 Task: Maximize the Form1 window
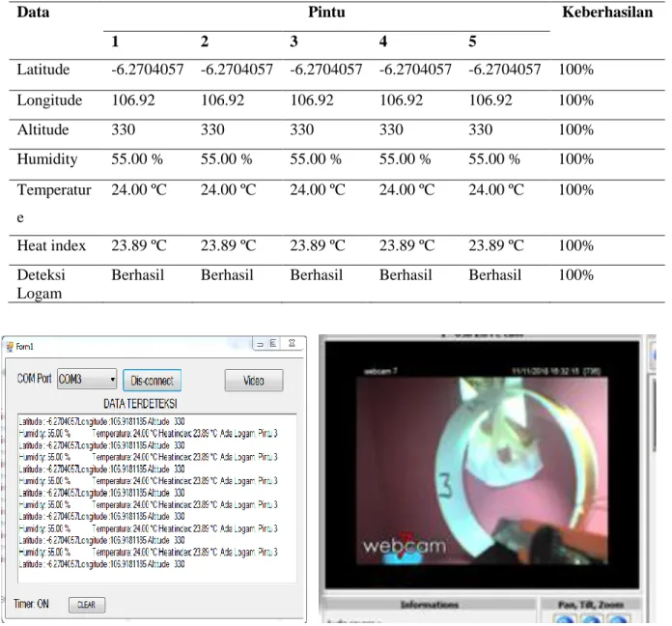[273, 344]
